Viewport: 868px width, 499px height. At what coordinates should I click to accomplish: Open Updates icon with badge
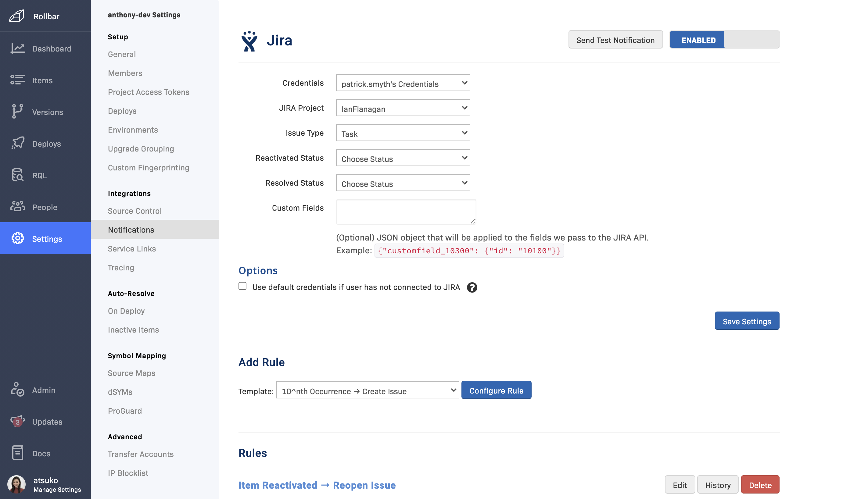pos(17,421)
